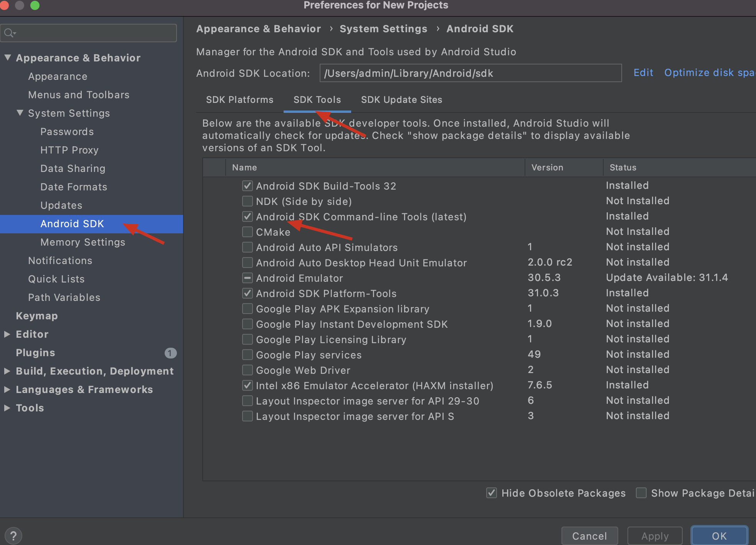Open Path Variables settings
This screenshot has height=545, width=756.
tap(64, 297)
